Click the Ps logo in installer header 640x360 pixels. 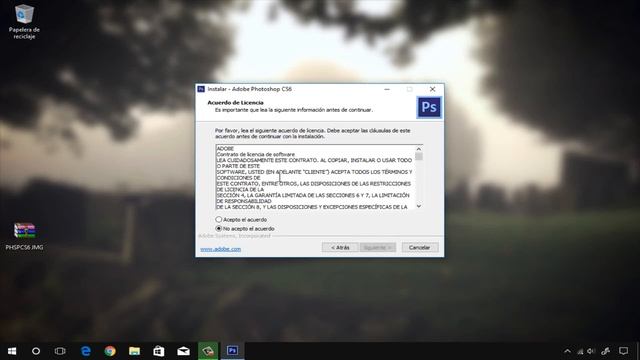coord(429,107)
